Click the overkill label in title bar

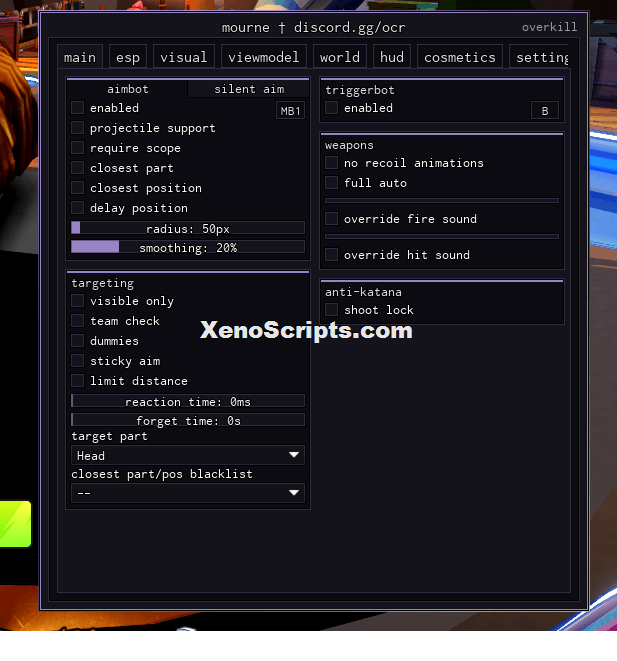coord(549,27)
